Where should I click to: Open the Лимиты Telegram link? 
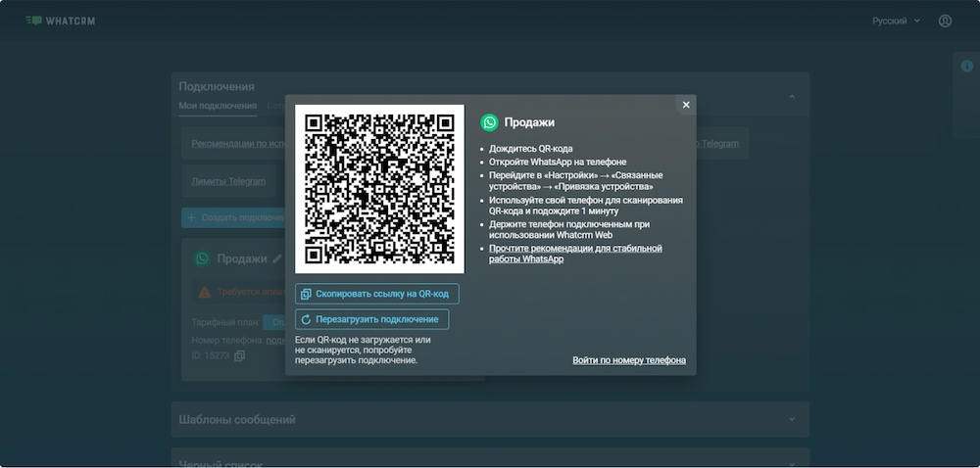(x=228, y=181)
